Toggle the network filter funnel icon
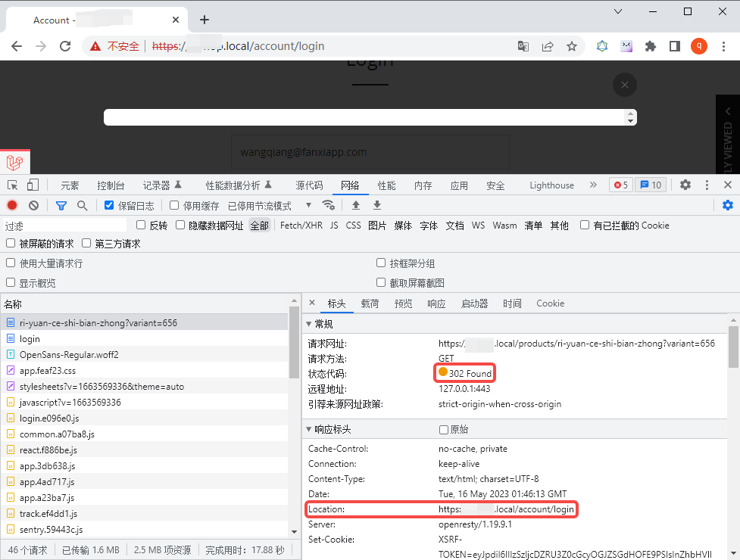The image size is (740, 560). [x=61, y=205]
